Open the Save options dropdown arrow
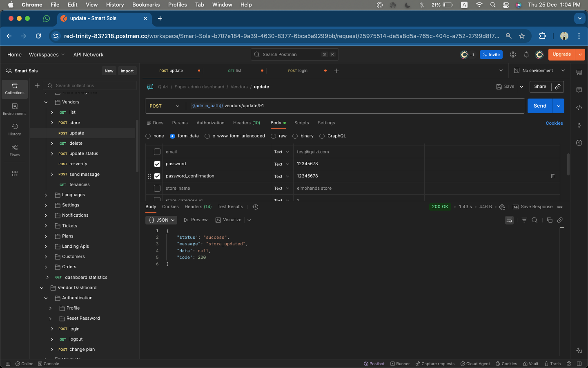This screenshot has width=588, height=368. pos(521,87)
